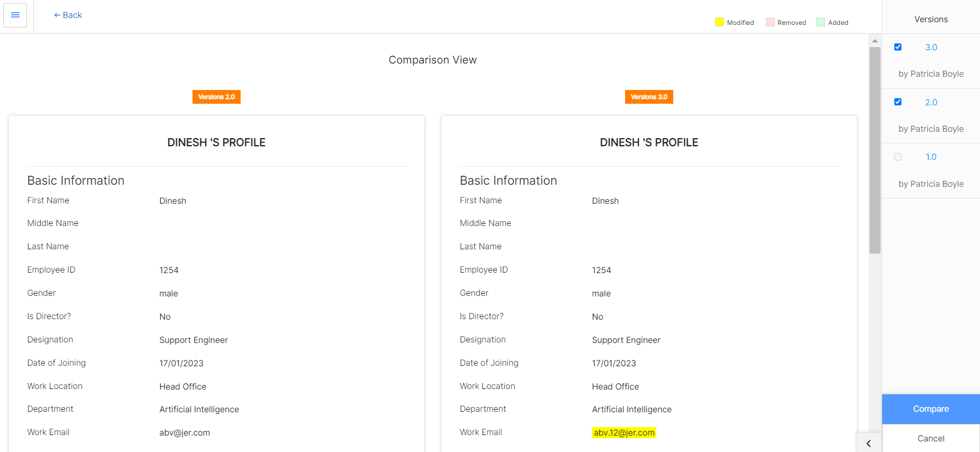Go back using the Back link
Viewport: 980px width, 452px height.
pyautogui.click(x=68, y=15)
